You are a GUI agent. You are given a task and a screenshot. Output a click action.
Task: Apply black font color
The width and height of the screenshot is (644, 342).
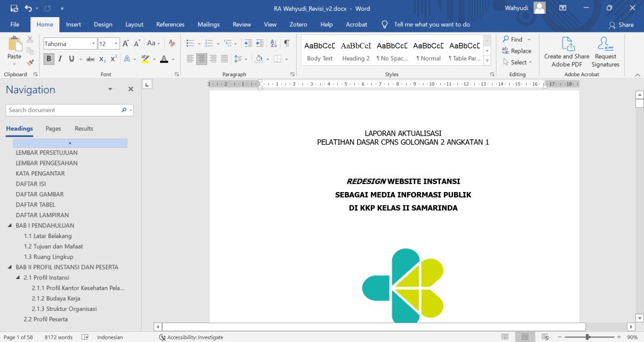coord(164,59)
